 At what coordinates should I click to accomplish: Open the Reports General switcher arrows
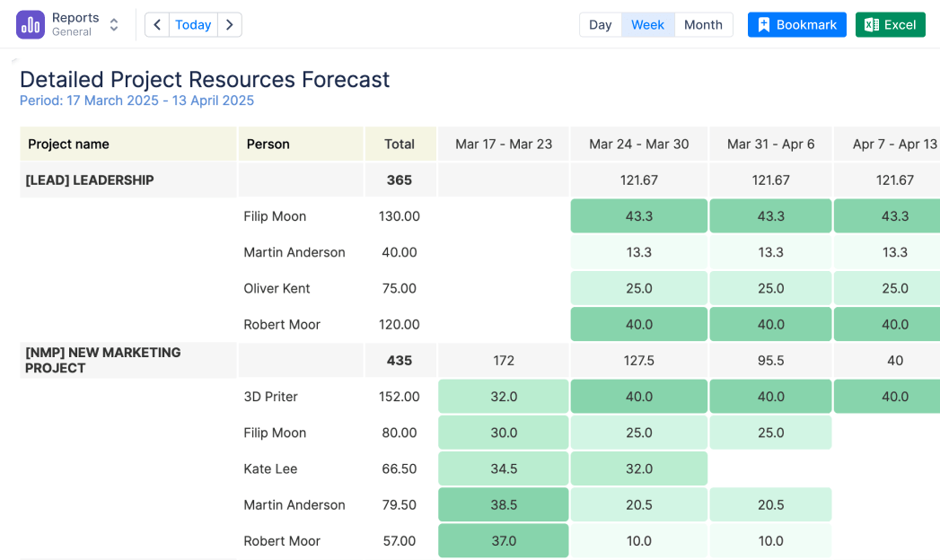[x=114, y=24]
